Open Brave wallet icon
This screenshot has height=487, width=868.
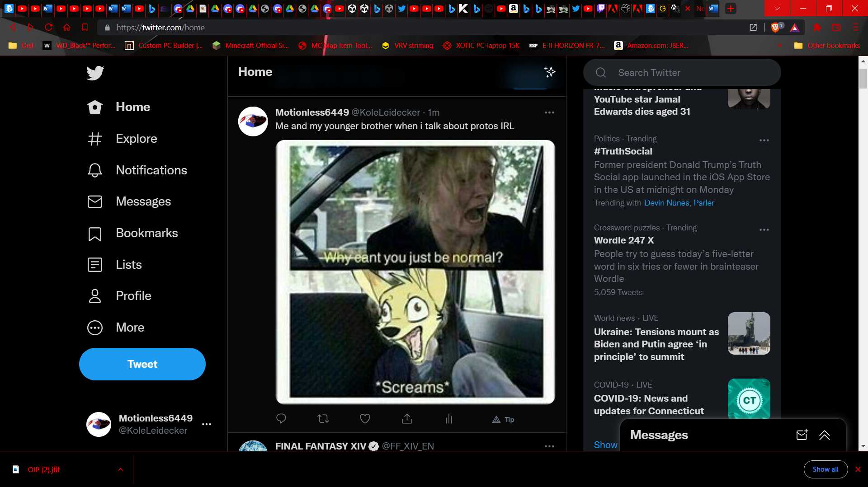(x=836, y=28)
